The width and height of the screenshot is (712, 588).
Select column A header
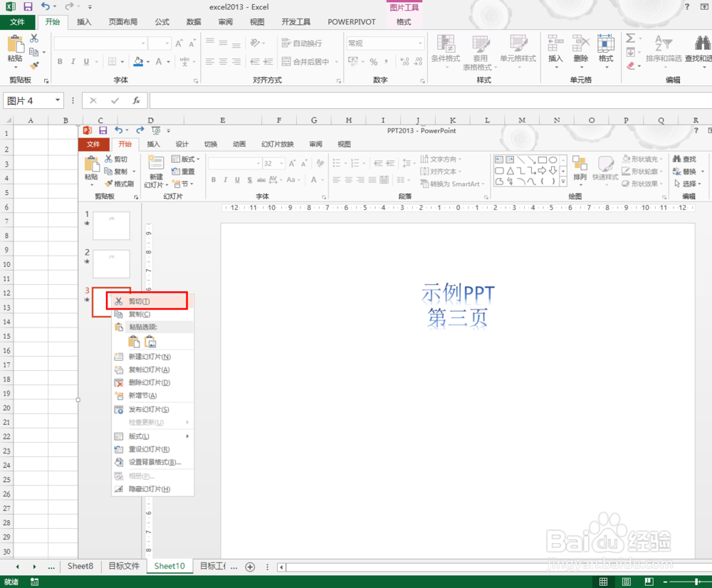(x=31, y=120)
